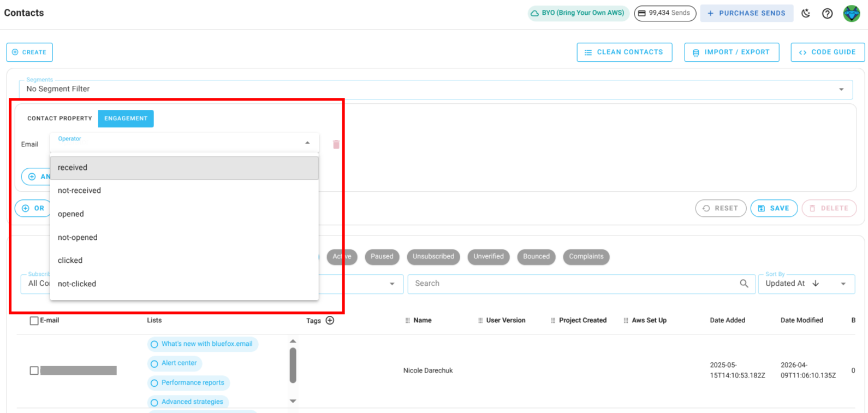Click the Nicole Darechuk name cell

(428, 371)
